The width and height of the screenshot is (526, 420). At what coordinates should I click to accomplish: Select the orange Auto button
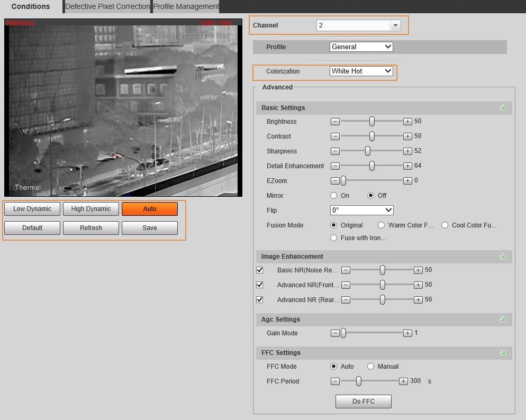pos(150,209)
